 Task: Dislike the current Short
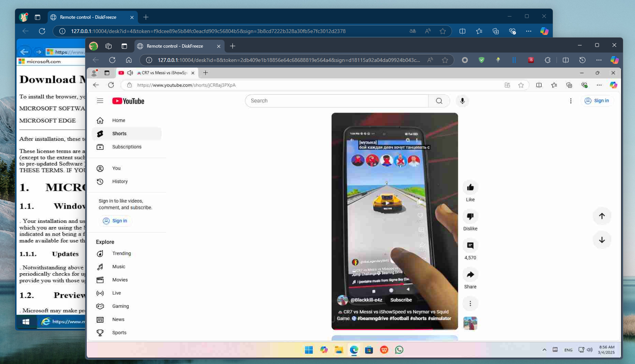[x=470, y=216]
